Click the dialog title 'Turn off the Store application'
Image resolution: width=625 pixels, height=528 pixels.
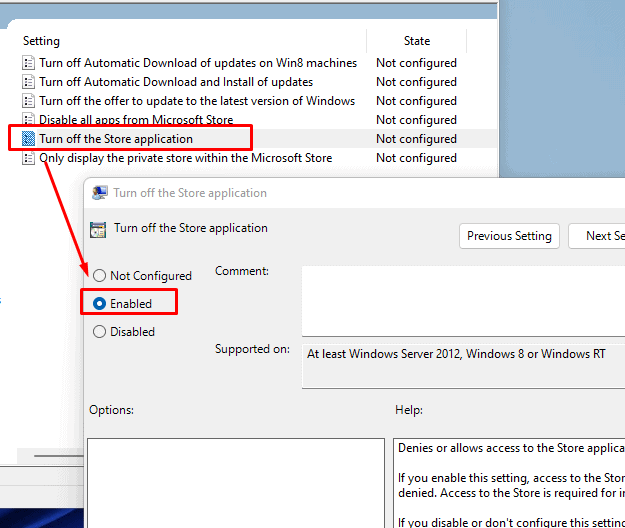click(x=190, y=193)
